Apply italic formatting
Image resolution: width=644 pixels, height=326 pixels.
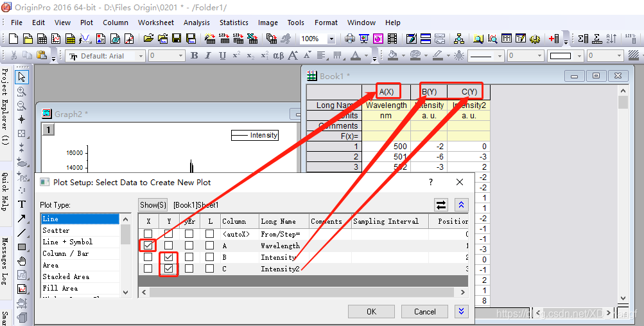(208, 55)
